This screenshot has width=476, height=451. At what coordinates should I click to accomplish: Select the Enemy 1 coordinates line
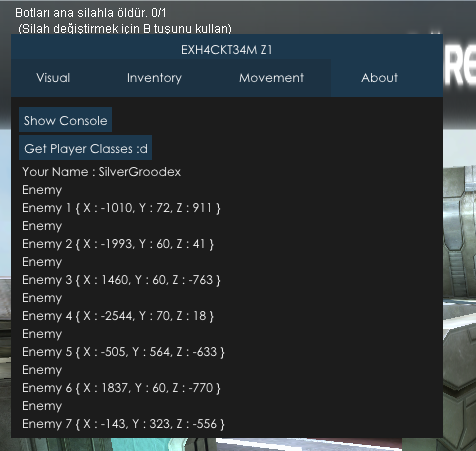[121, 208]
